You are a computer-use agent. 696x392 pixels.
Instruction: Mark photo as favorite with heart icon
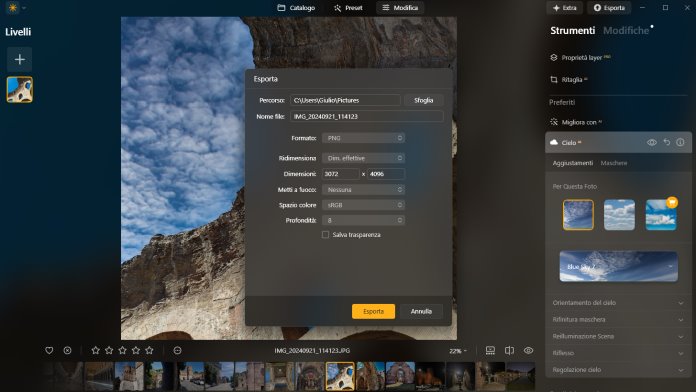(x=49, y=351)
